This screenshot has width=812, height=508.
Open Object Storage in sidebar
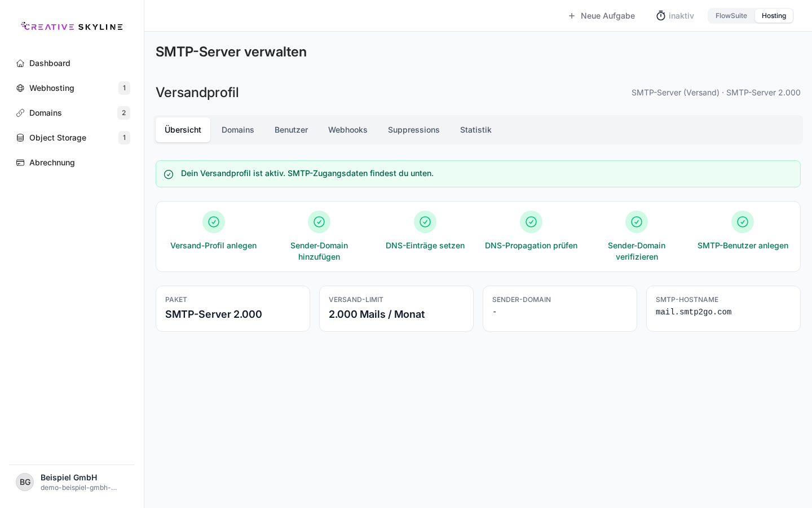[72, 138]
